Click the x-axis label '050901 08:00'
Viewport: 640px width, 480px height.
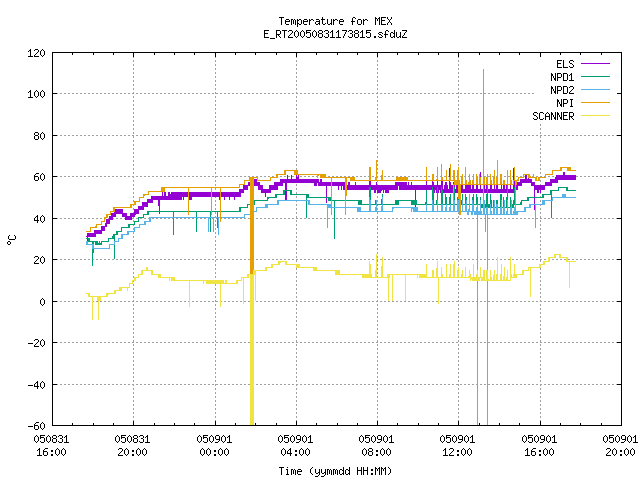376,446
